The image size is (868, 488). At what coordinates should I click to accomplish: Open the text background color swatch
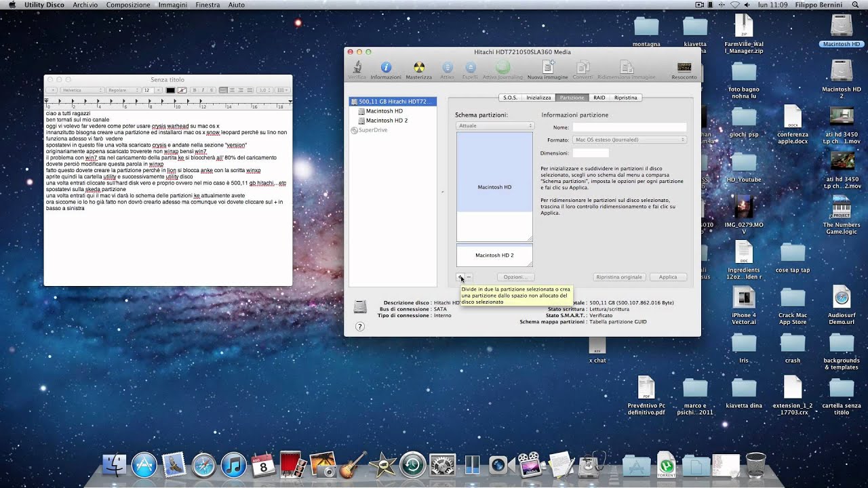(x=182, y=90)
